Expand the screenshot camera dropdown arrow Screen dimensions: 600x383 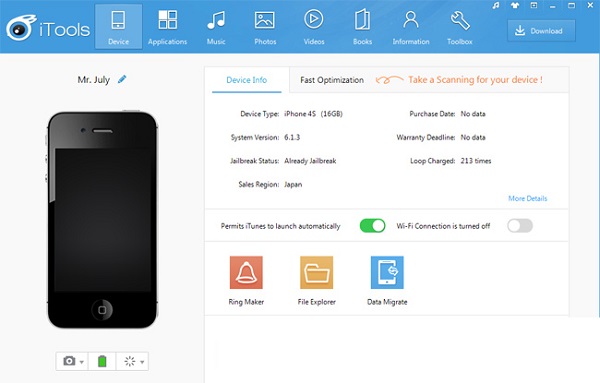[82, 362]
